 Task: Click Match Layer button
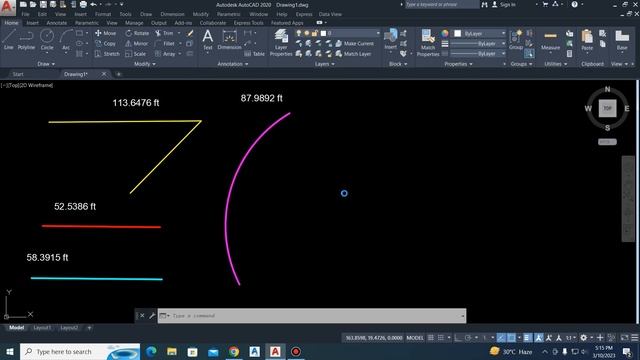click(x=353, y=53)
